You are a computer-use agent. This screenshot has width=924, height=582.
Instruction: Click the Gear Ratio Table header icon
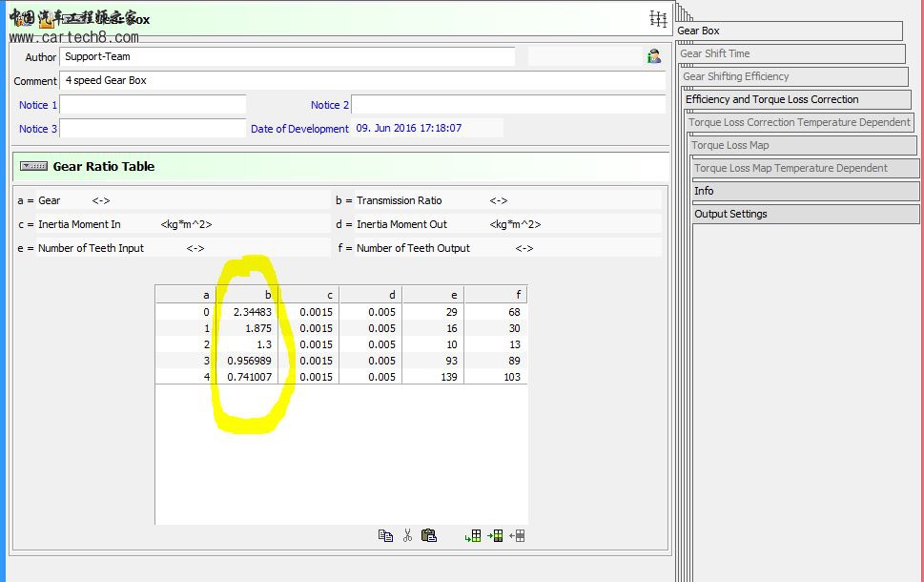(x=33, y=166)
